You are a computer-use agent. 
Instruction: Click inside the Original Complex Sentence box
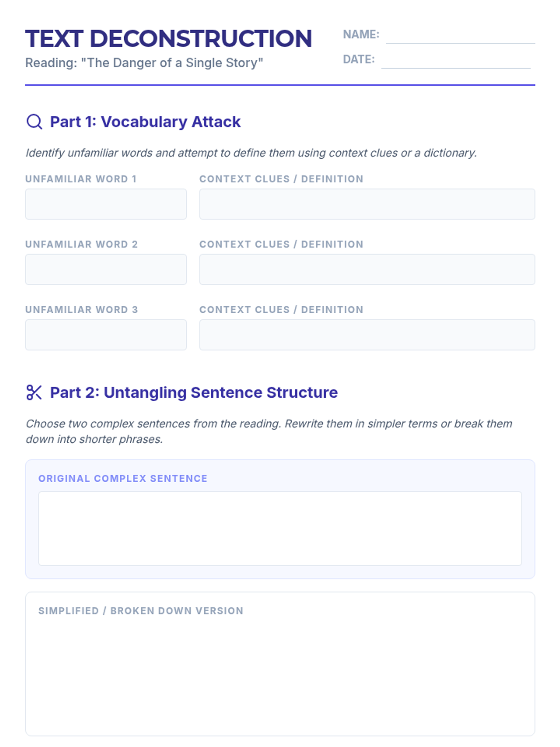(x=280, y=529)
